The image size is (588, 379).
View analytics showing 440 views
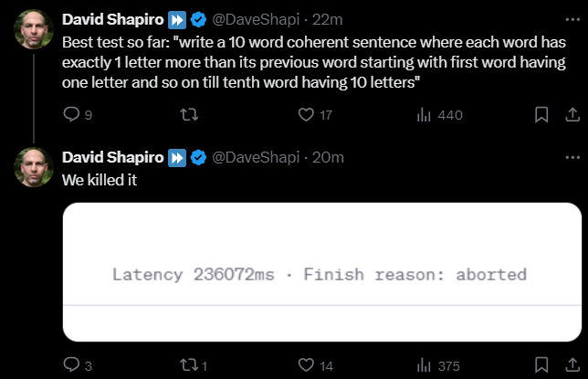439,114
